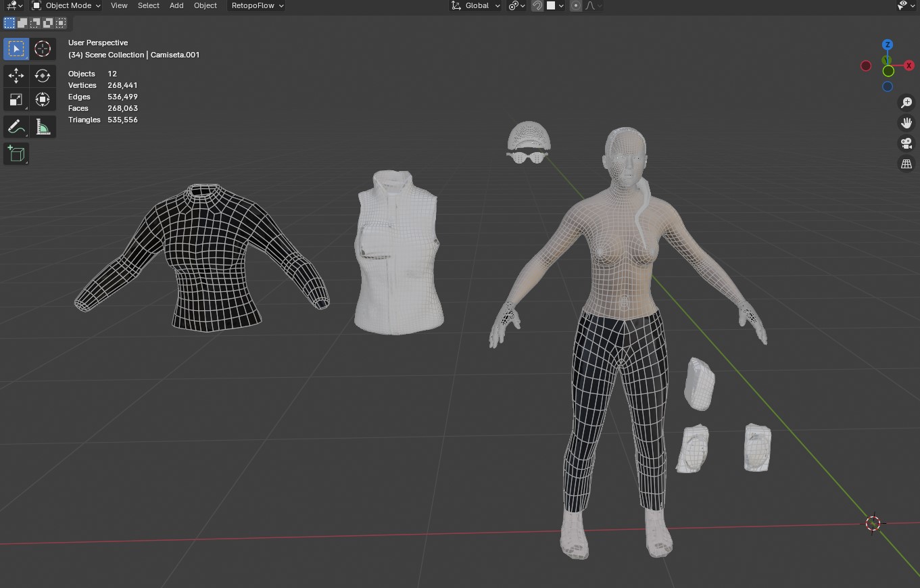Select the Add Cube tool
The width and height of the screenshot is (920, 588).
click(x=16, y=153)
